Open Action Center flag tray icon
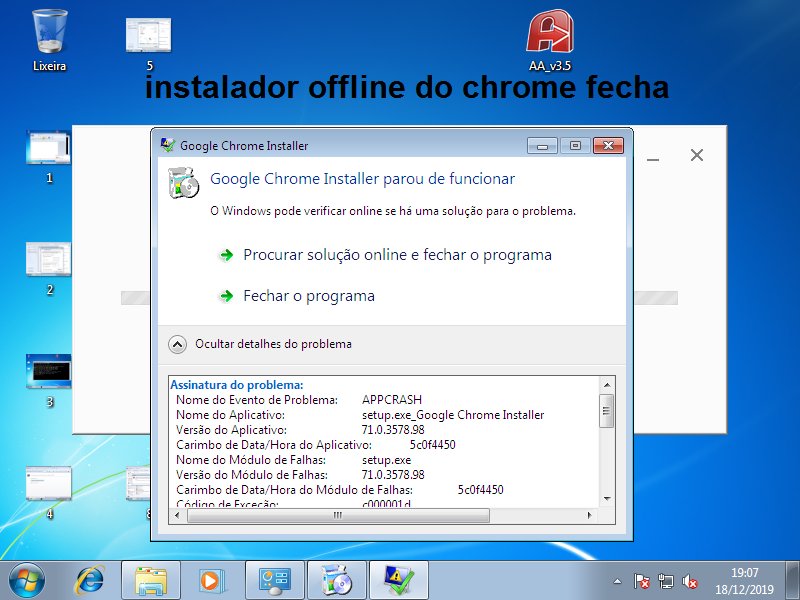 641,581
